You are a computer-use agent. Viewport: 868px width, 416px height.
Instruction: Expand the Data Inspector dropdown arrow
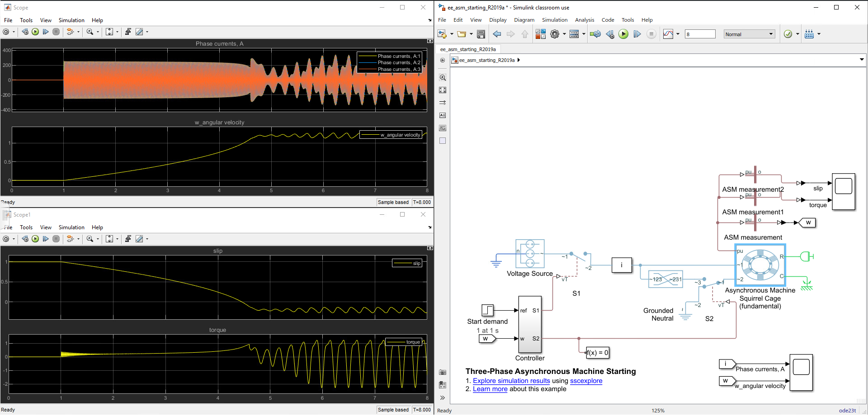[x=678, y=34]
